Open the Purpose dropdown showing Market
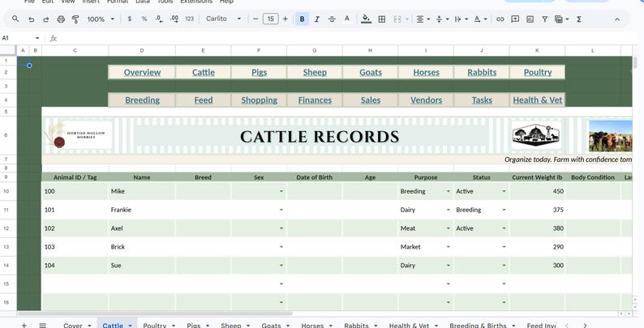The image size is (644, 328). pyautogui.click(x=448, y=247)
